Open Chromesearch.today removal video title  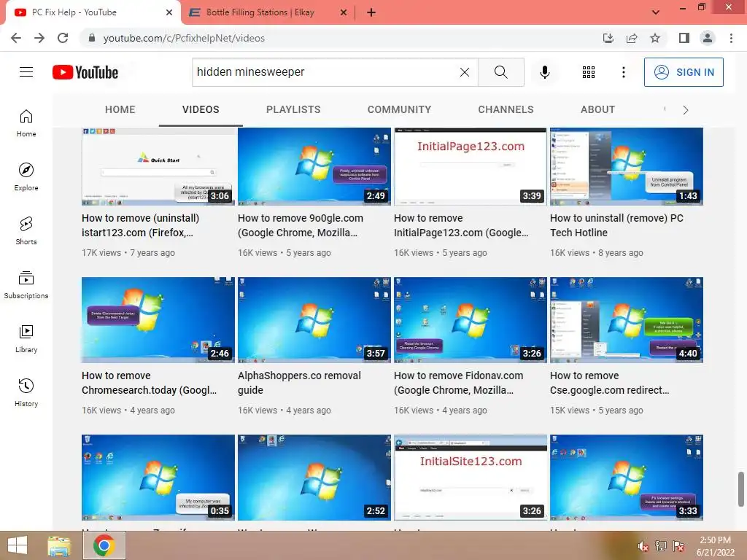click(149, 383)
